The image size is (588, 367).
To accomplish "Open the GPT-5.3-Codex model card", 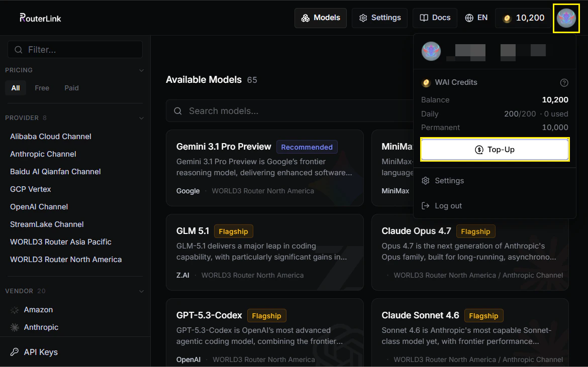I will coord(265,332).
